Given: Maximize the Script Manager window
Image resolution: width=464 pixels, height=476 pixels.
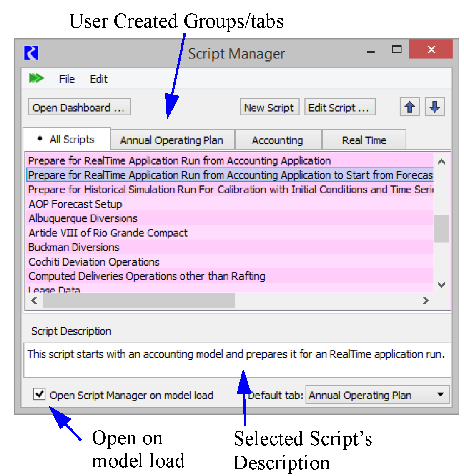Looking at the screenshot, I should coord(396,50).
